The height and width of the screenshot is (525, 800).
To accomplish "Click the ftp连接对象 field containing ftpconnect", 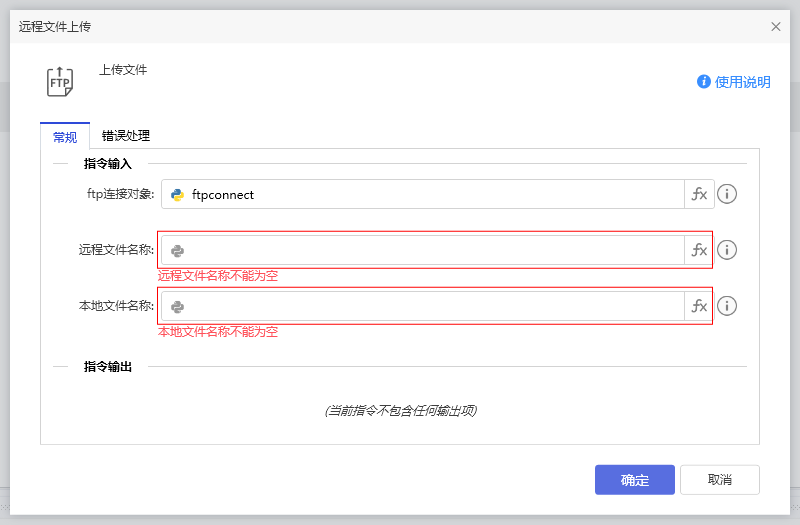I will [x=430, y=194].
